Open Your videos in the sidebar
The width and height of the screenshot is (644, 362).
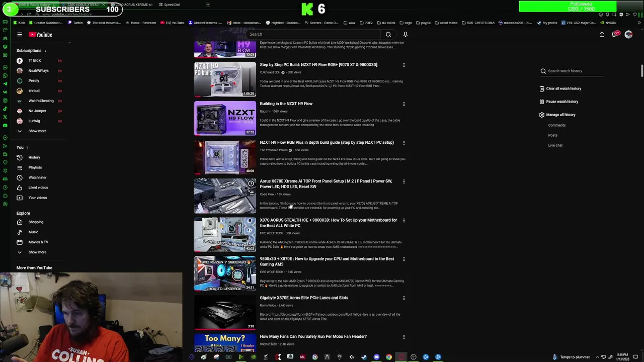click(38, 198)
